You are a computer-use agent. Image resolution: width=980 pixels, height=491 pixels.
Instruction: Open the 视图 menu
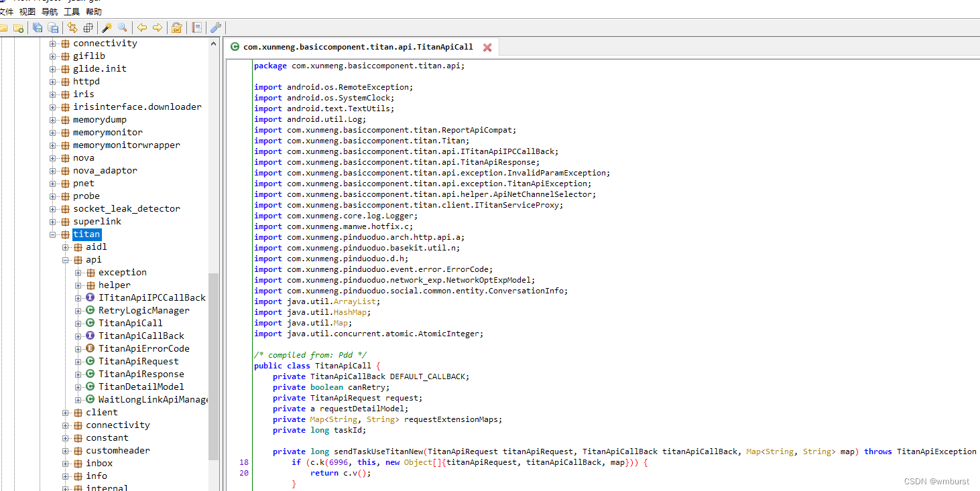27,11
